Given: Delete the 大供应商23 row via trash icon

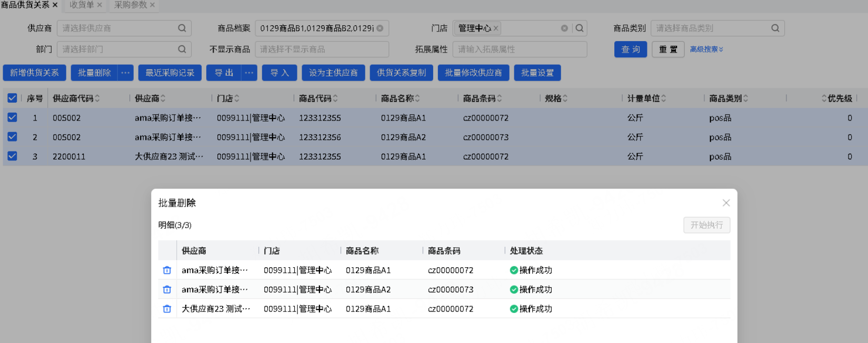Looking at the screenshot, I should tap(167, 309).
